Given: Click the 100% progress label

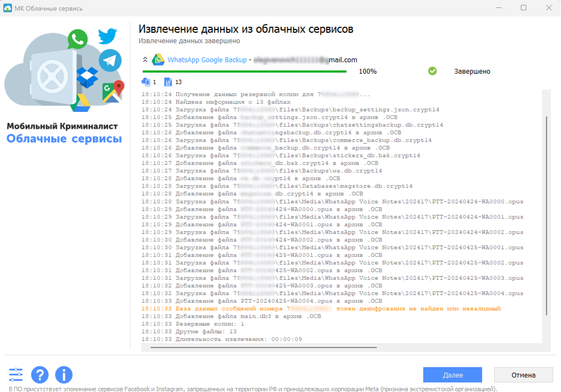Looking at the screenshot, I should point(368,71).
